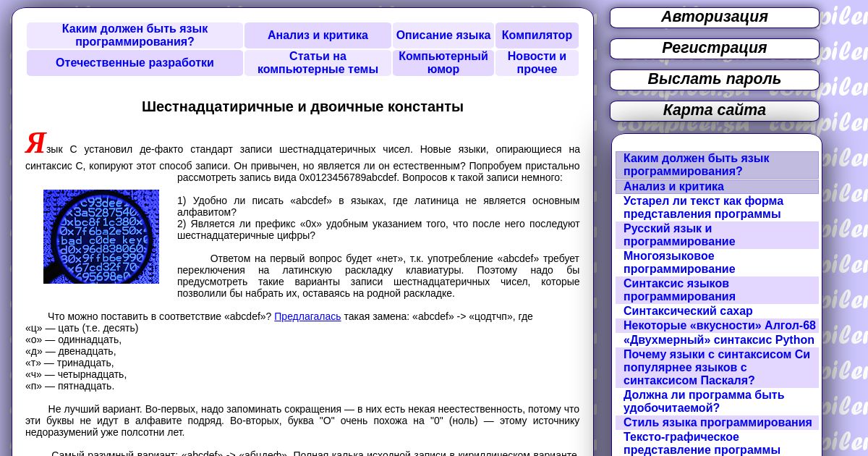868x456 pixels.
Task: Open «Стиль языка программирования» sidebar link
Action: 717,423
